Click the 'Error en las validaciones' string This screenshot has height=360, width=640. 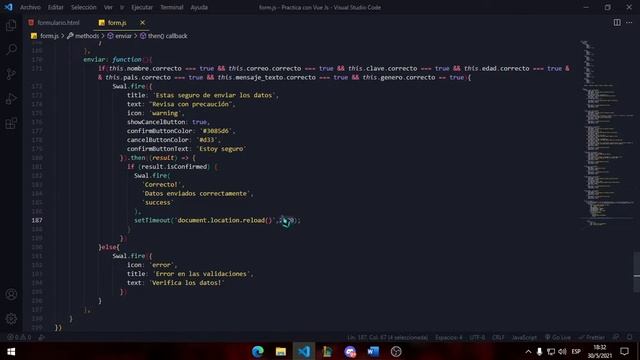[201, 274]
